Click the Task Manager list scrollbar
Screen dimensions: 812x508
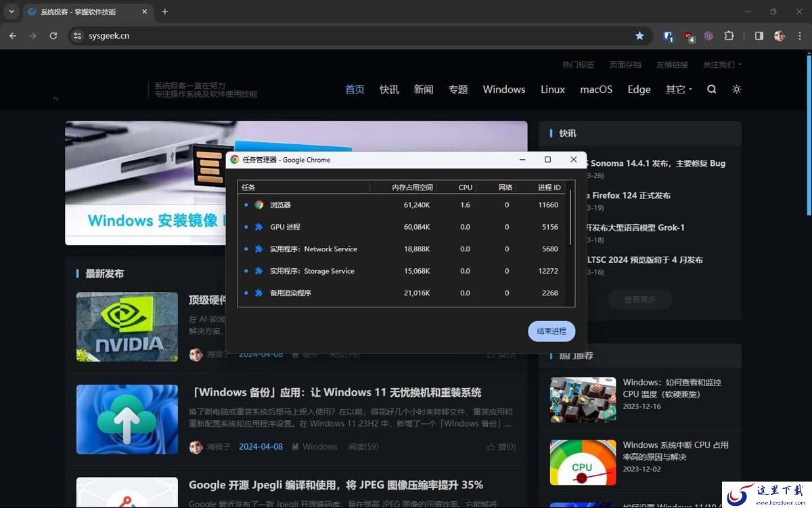pyautogui.click(x=571, y=218)
